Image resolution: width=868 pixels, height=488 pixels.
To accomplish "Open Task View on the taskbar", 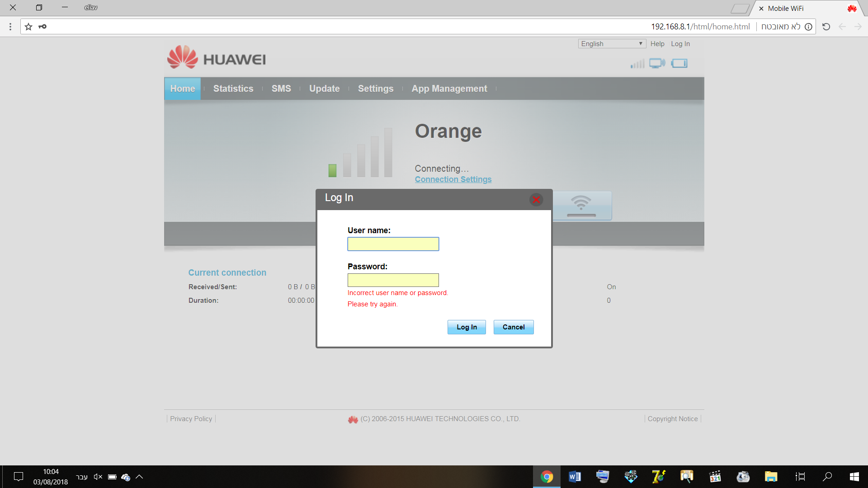I will (x=800, y=477).
